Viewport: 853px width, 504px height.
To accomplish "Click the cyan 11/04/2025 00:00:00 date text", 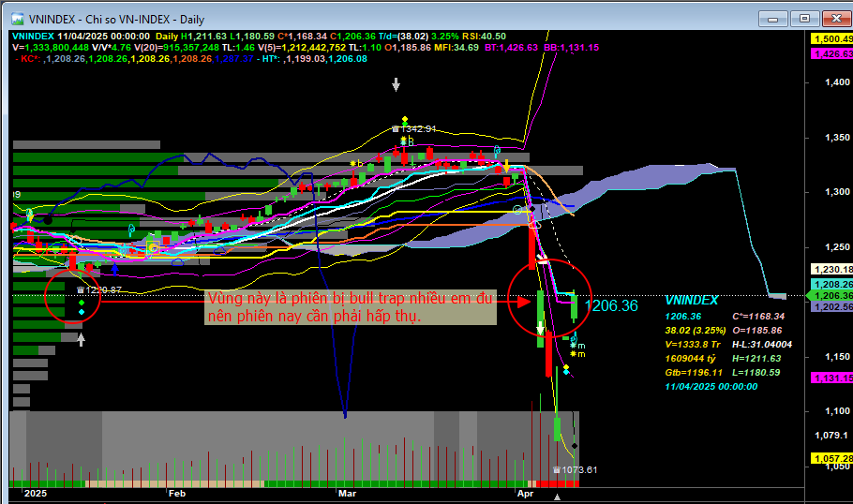I will coord(711,387).
